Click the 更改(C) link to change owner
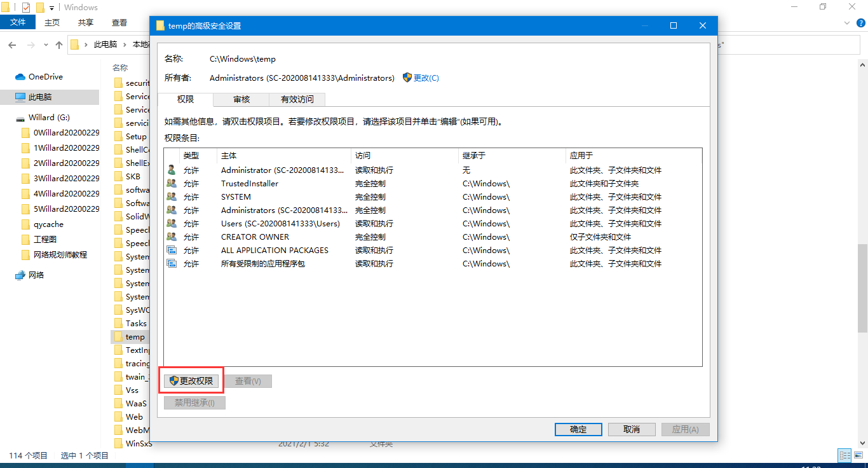The height and width of the screenshot is (468, 868). click(x=427, y=78)
